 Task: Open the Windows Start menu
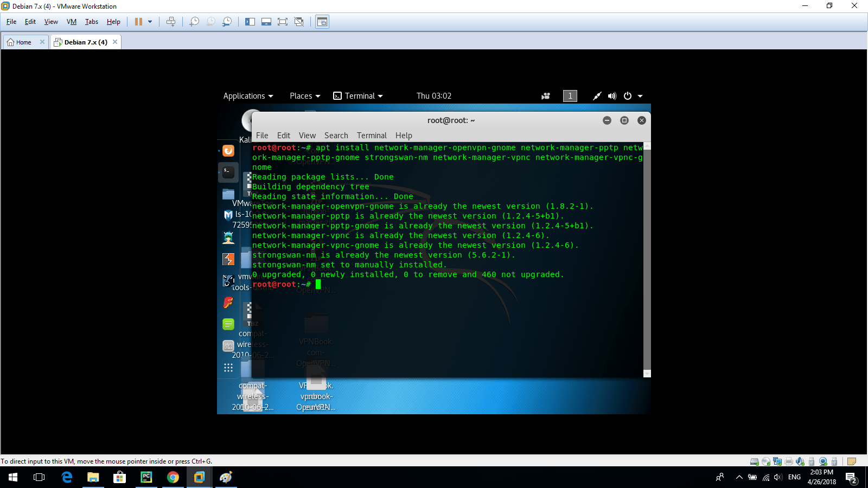tap(13, 477)
